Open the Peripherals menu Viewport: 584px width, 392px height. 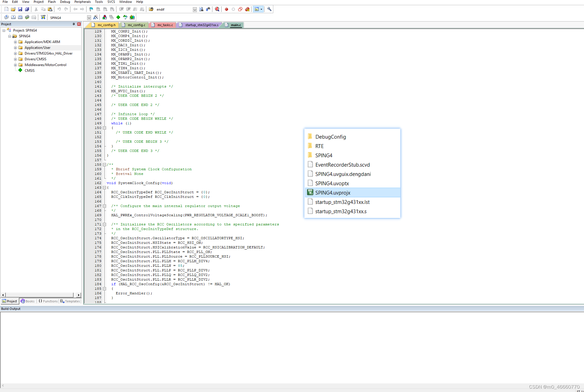(82, 2)
